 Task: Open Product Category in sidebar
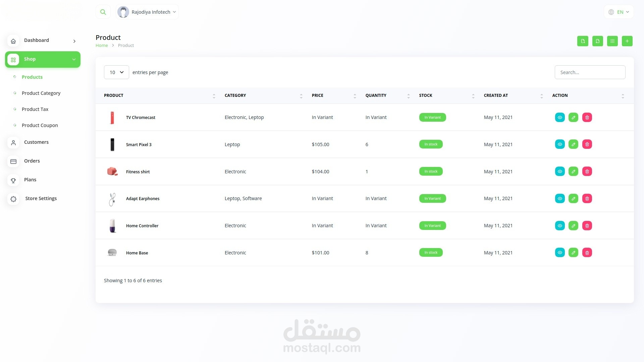click(x=41, y=93)
